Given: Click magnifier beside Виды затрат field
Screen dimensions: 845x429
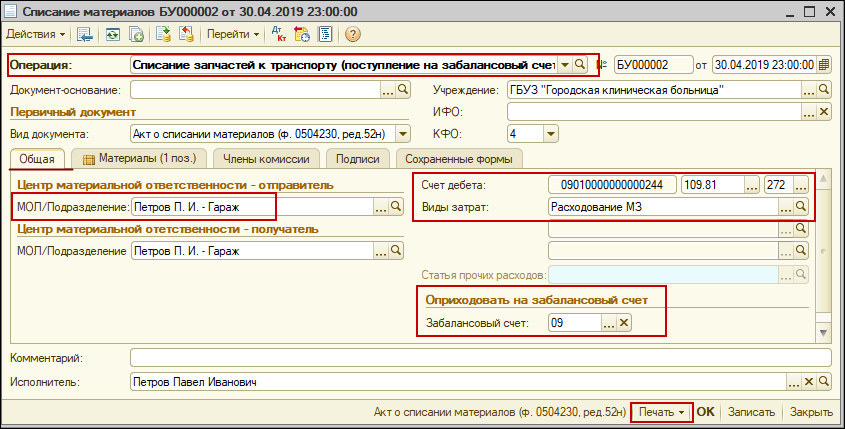Looking at the screenshot, I should 801,206.
